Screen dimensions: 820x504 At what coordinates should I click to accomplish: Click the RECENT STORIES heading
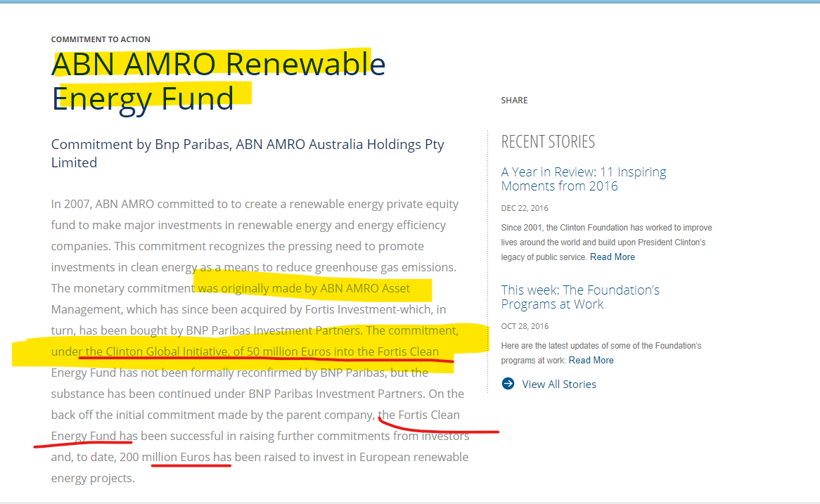(x=548, y=142)
